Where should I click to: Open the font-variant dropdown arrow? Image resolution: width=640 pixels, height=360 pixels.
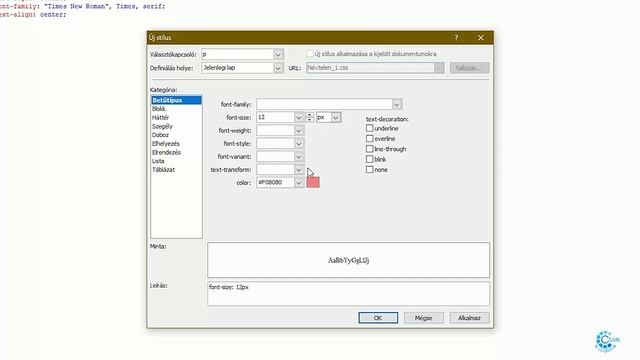point(299,157)
